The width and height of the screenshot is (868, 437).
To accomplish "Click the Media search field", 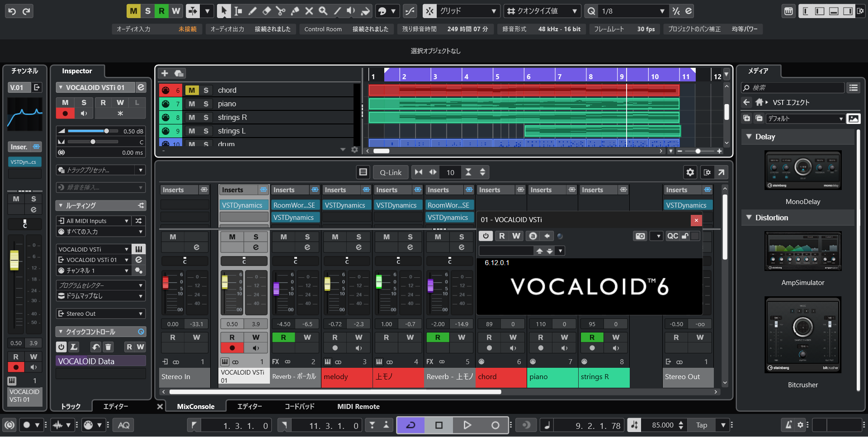I will click(793, 88).
